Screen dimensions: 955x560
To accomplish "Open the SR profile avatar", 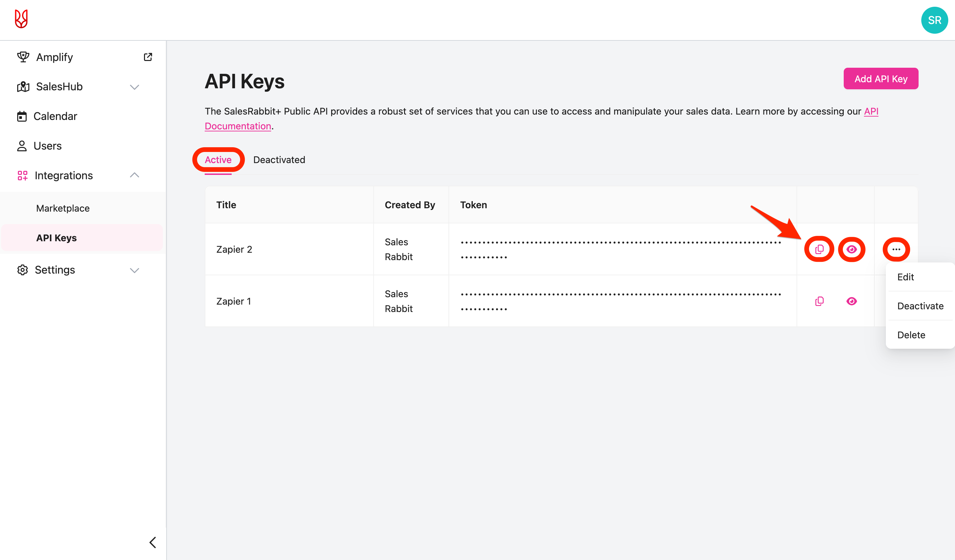I will [934, 20].
